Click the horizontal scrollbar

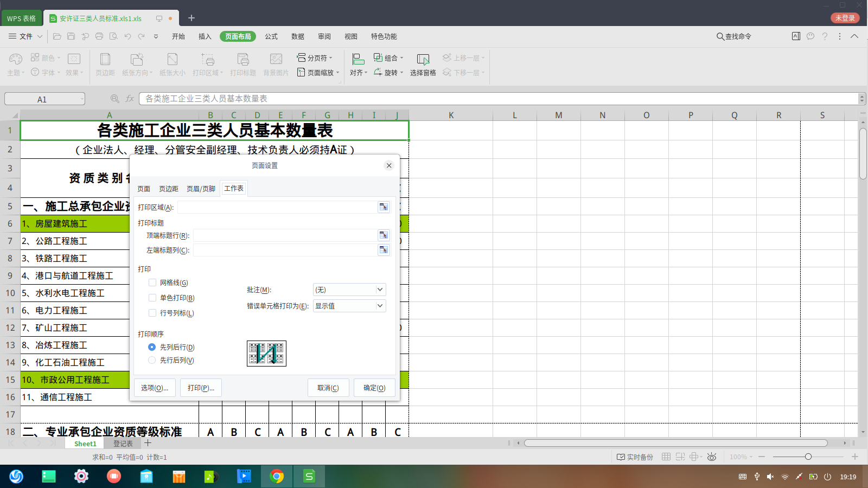[x=675, y=443]
